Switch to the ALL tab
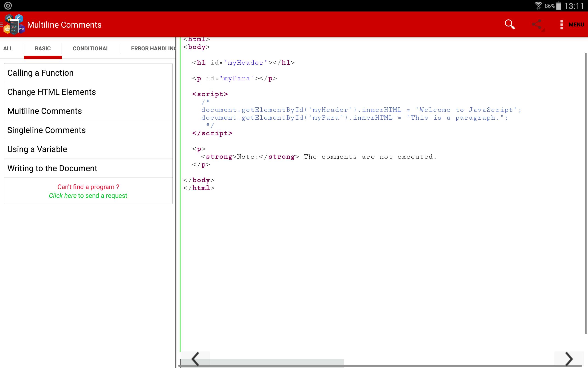Viewport: 588px width, 368px height. 8,49
